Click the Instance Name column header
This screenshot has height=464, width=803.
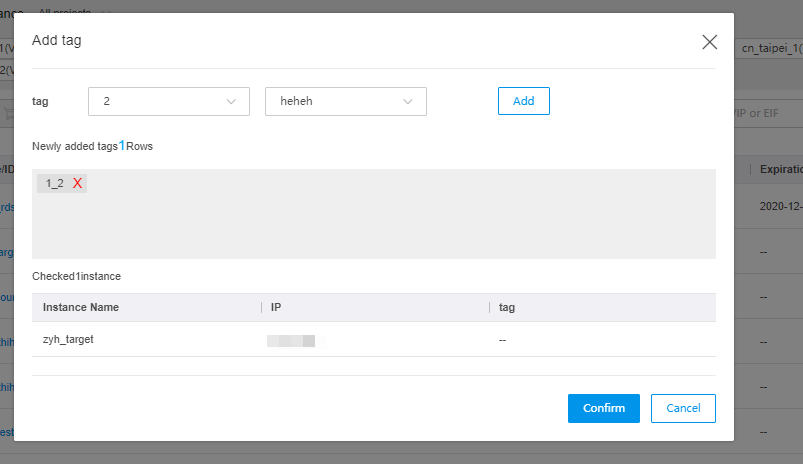[81, 307]
